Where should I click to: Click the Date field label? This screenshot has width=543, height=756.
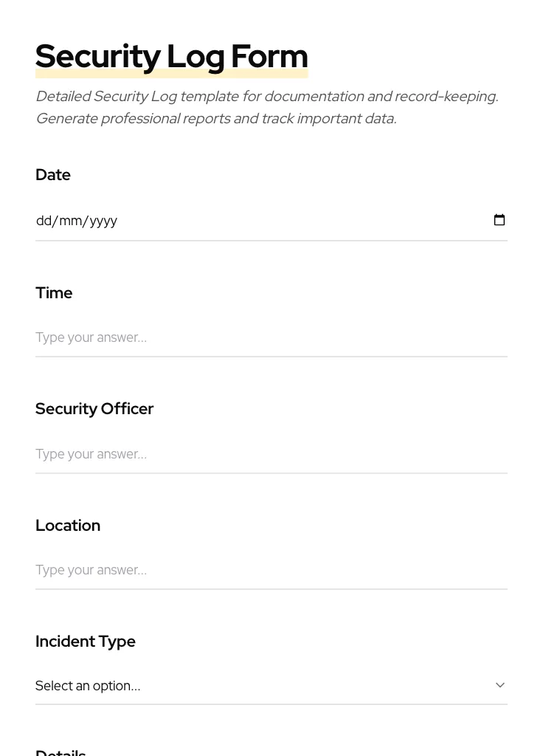click(x=52, y=175)
